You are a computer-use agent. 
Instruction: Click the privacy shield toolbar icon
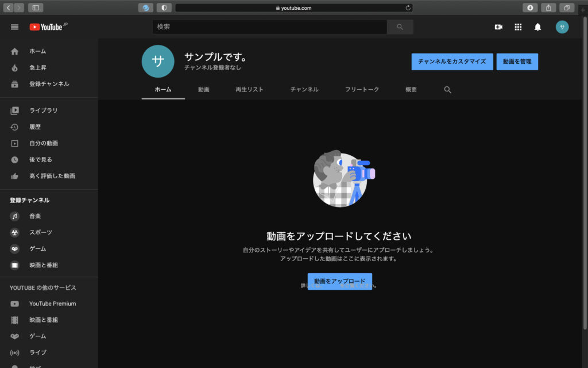pyautogui.click(x=164, y=7)
